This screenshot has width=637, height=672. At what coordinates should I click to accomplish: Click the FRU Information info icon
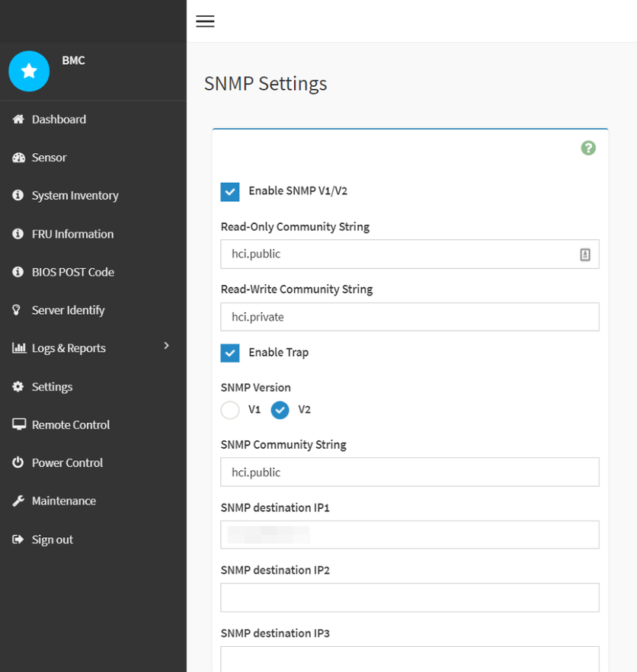(18, 234)
